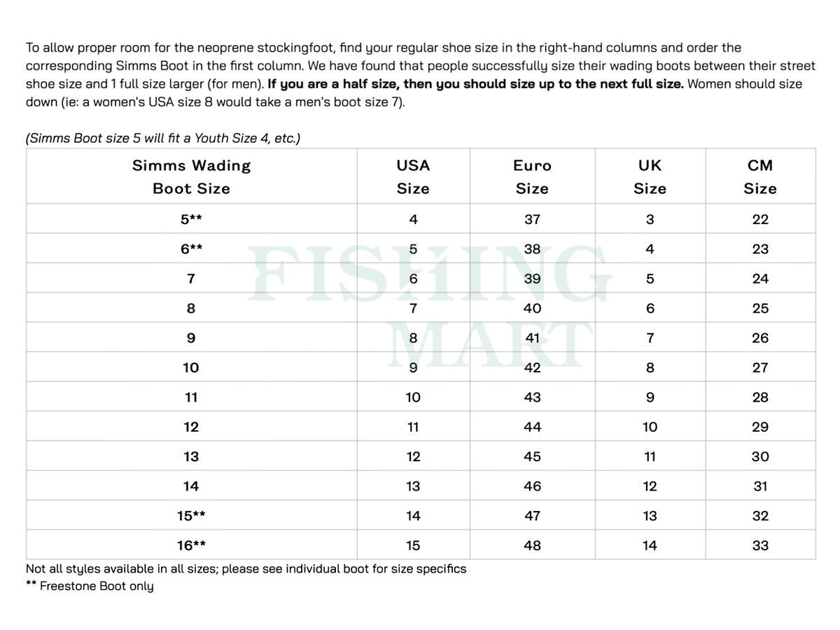Select Euro size 37 in the table
840x630 pixels.
coord(532,219)
